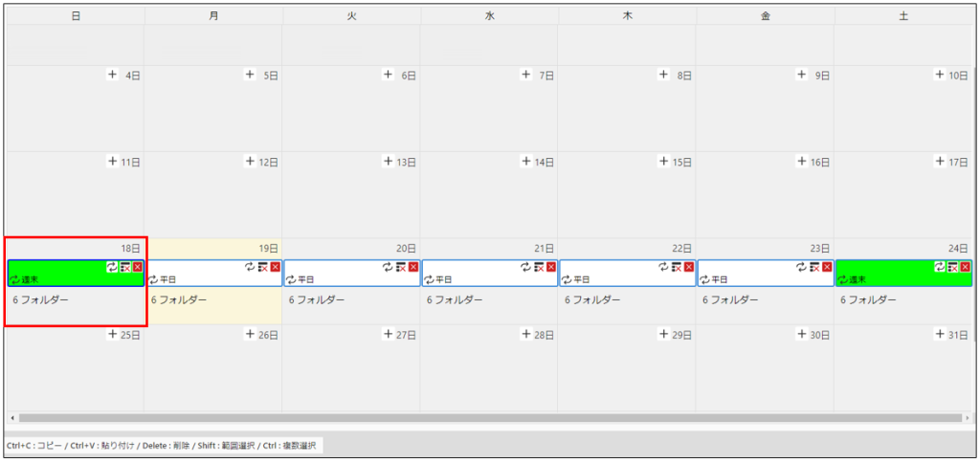980x463 pixels.
Task: Delete the 21日 entry with the red X
Action: 551,267
